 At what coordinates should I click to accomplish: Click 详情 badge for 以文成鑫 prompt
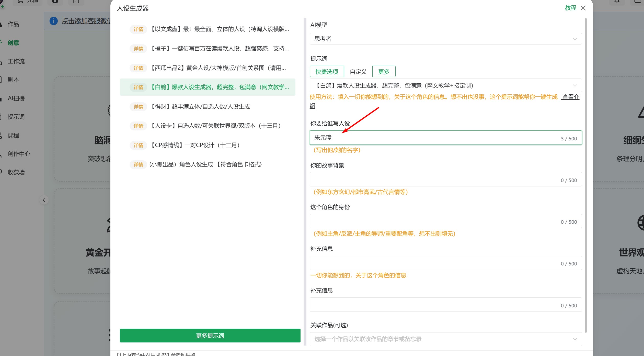click(x=138, y=29)
